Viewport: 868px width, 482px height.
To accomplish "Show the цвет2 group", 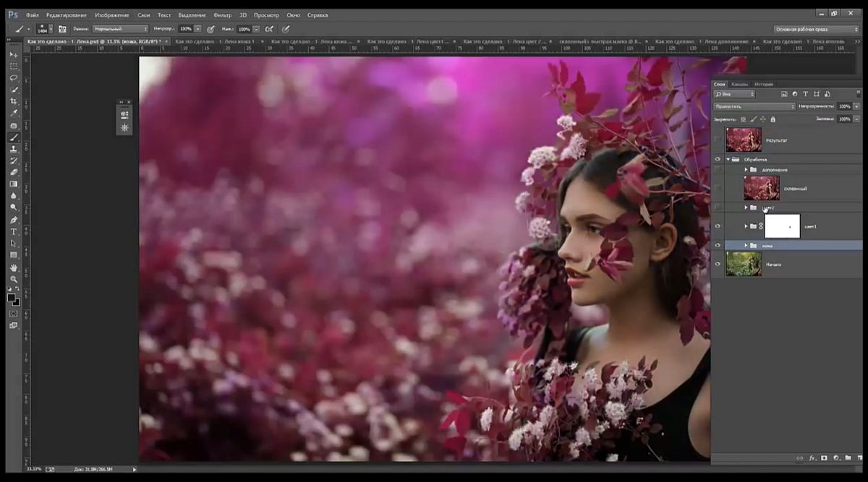I will 718,207.
